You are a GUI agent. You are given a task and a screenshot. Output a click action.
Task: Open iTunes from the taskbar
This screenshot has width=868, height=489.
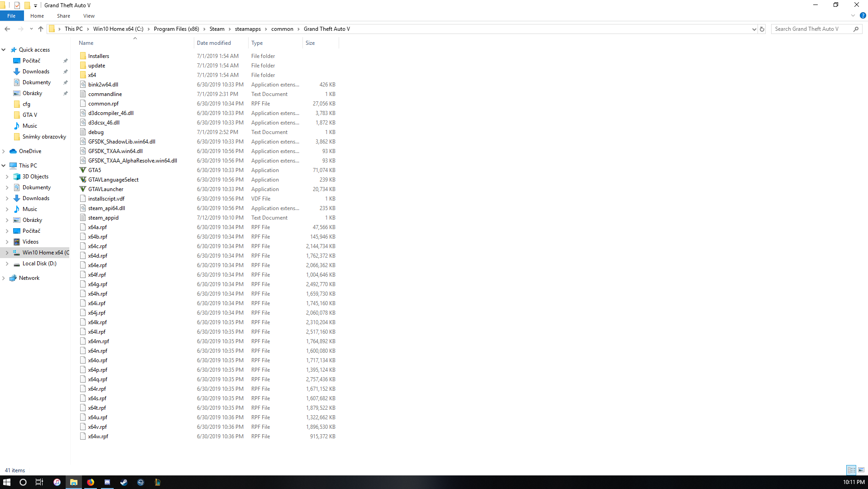coord(57,482)
